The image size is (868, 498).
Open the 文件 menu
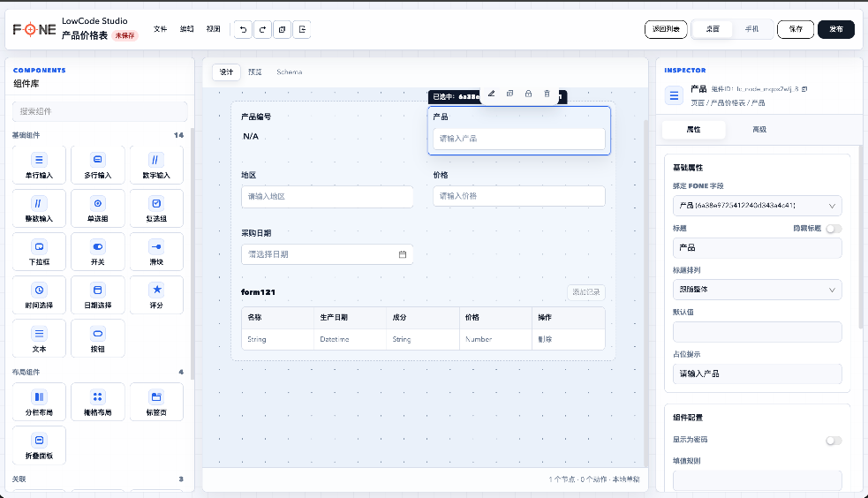[x=161, y=29]
